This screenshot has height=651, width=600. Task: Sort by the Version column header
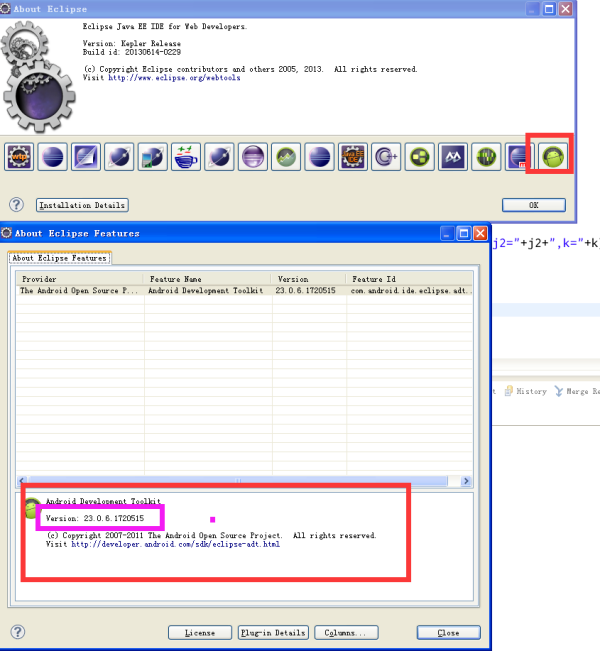point(308,279)
